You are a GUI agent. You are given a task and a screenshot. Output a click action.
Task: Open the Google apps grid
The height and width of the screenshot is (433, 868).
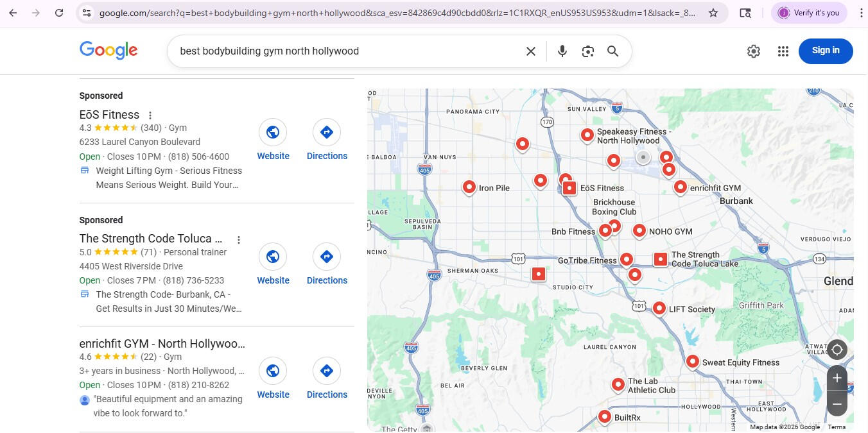(x=783, y=51)
